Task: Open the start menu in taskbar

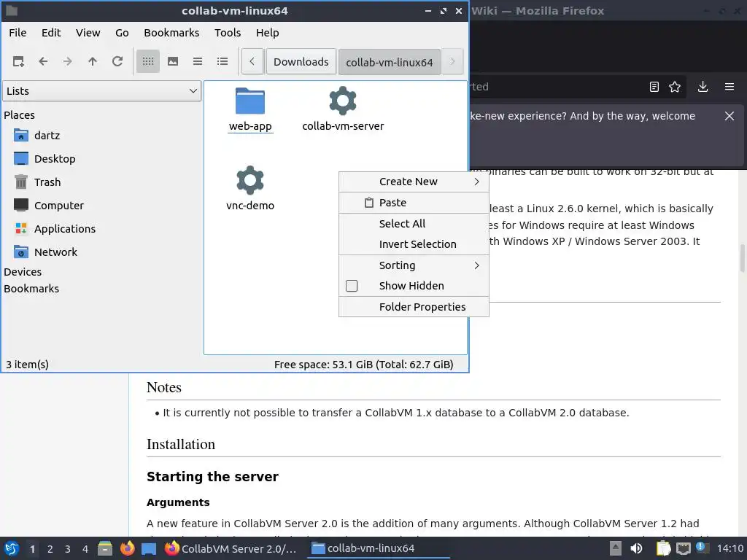Action: tap(12, 548)
